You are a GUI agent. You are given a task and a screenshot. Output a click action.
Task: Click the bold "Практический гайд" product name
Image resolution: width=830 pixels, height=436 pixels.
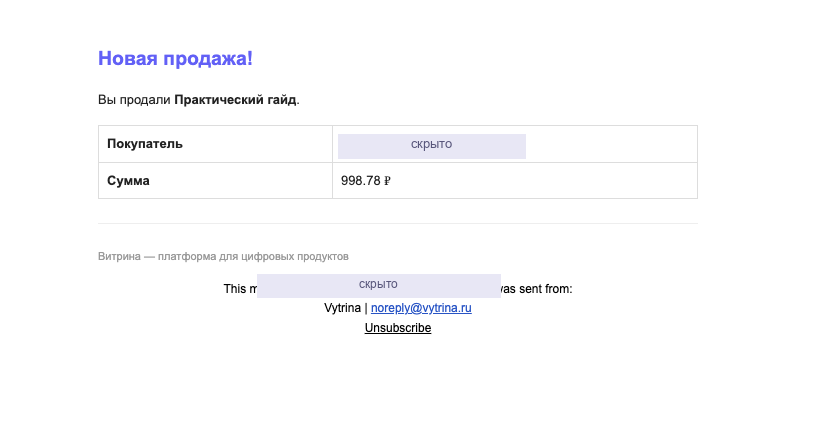coord(235,99)
